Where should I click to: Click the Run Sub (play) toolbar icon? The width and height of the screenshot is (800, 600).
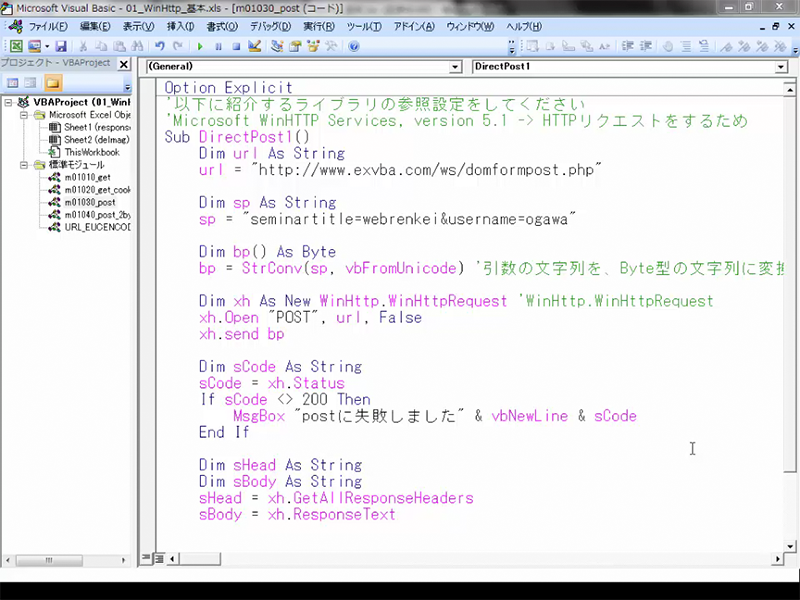(x=201, y=46)
